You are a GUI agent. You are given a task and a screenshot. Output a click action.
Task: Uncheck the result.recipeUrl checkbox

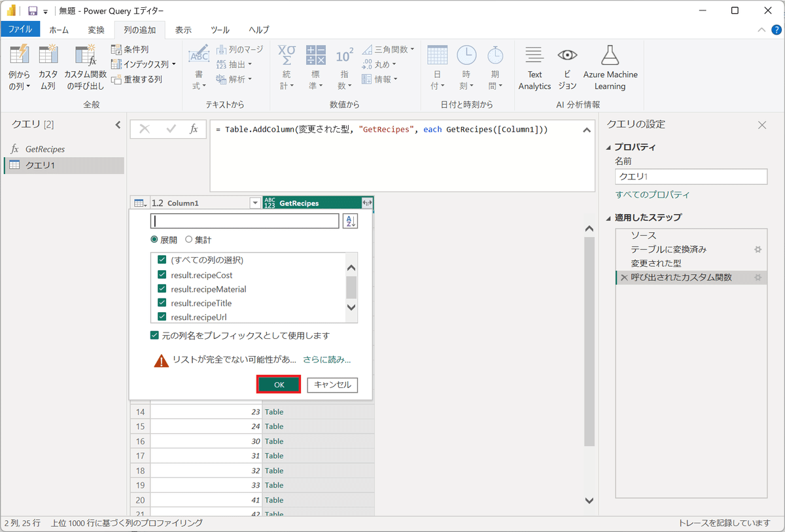(x=162, y=317)
